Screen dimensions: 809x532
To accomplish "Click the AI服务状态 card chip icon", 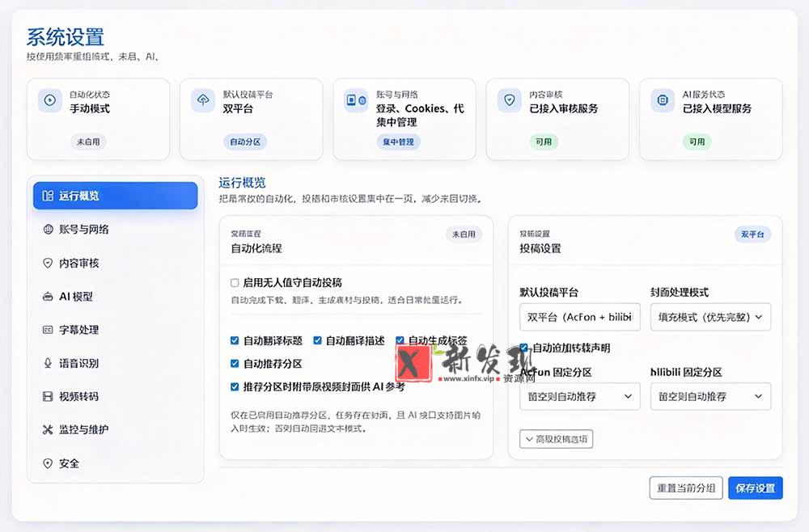I will point(663,100).
